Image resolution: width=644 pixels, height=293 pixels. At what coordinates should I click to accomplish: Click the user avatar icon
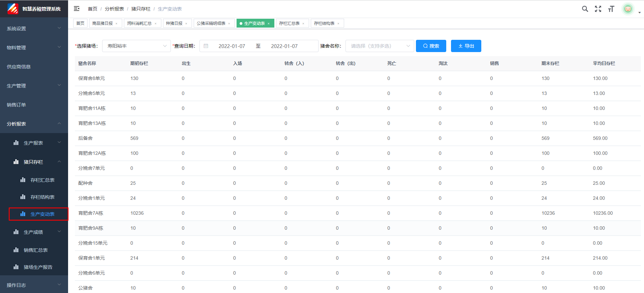[x=628, y=9]
